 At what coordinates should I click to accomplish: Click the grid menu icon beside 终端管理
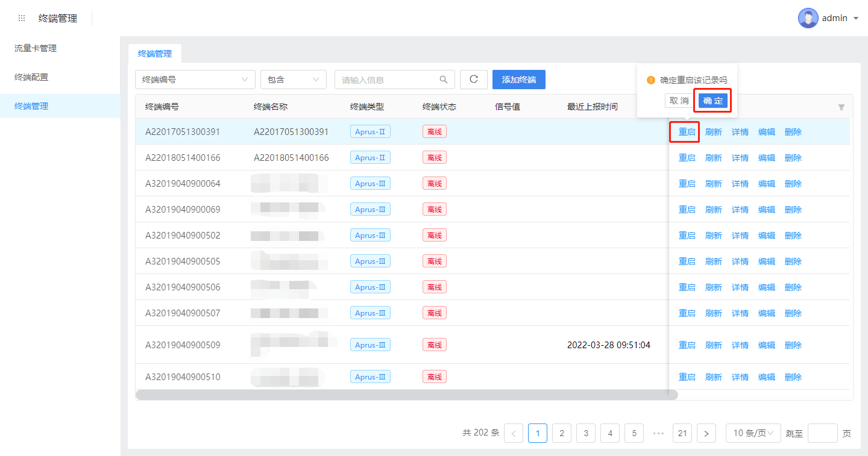tap(22, 18)
